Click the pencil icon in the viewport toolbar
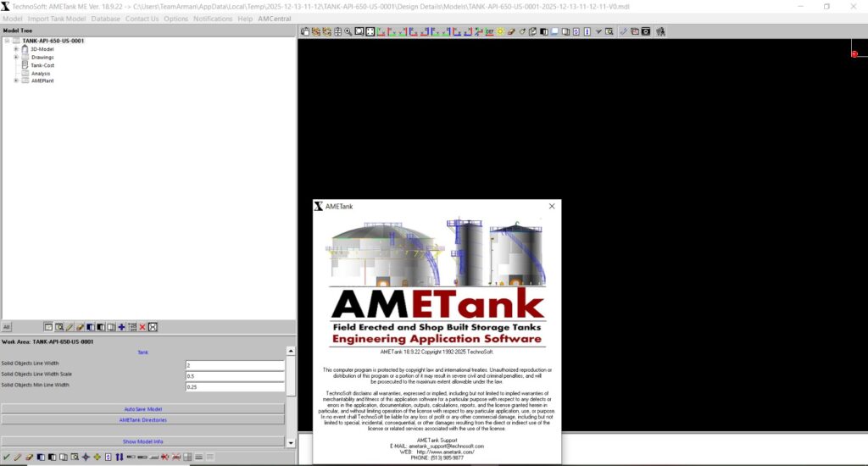The height and width of the screenshot is (466, 868). [x=625, y=31]
